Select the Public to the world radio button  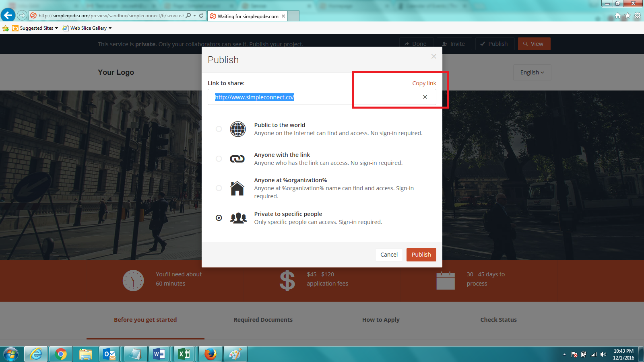click(x=219, y=129)
